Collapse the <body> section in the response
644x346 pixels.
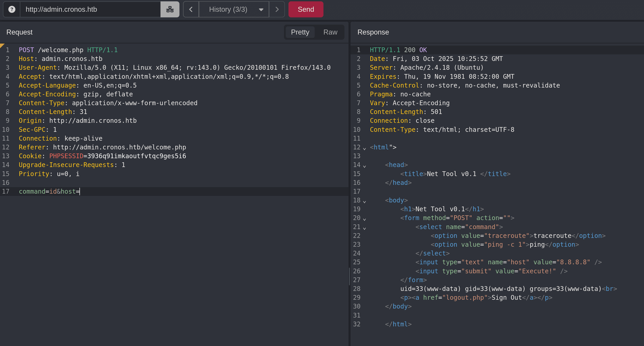[x=365, y=201]
